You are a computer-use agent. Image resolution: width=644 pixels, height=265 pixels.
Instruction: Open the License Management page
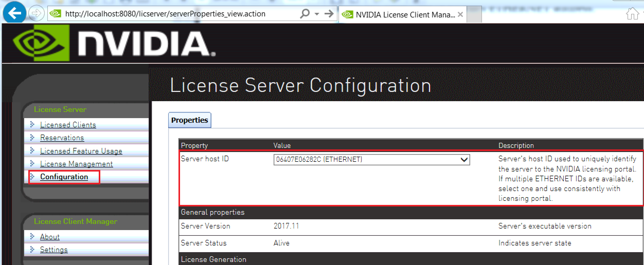pos(76,164)
